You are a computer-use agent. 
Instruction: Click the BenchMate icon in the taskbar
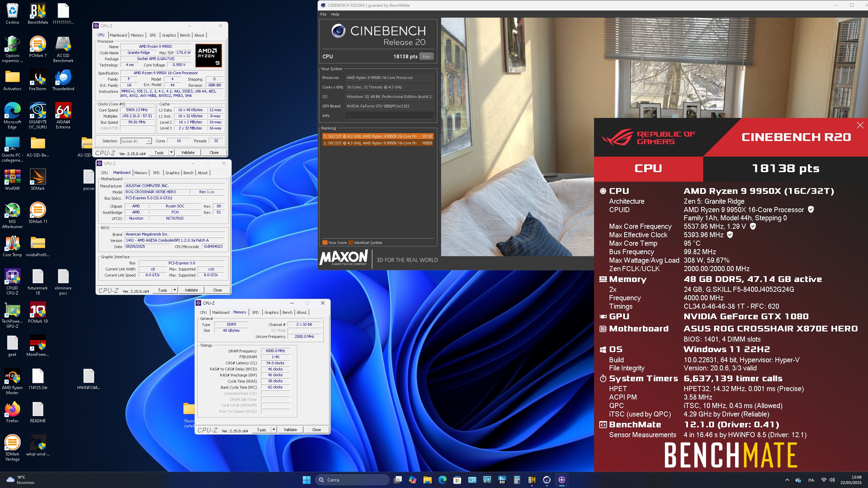point(532,480)
